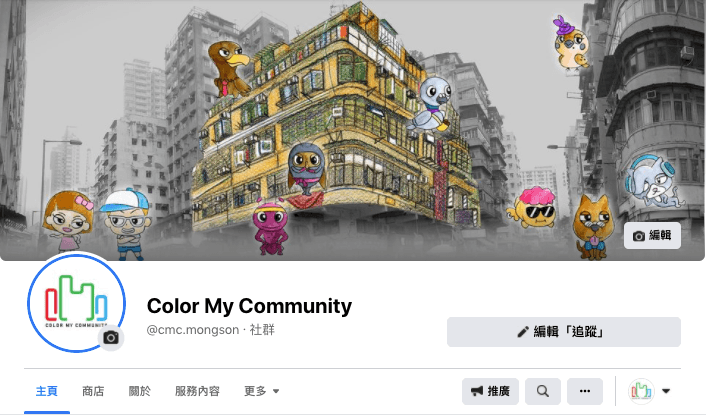Open the three-dots more options button
Image resolution: width=706 pixels, height=415 pixels.
pos(584,391)
